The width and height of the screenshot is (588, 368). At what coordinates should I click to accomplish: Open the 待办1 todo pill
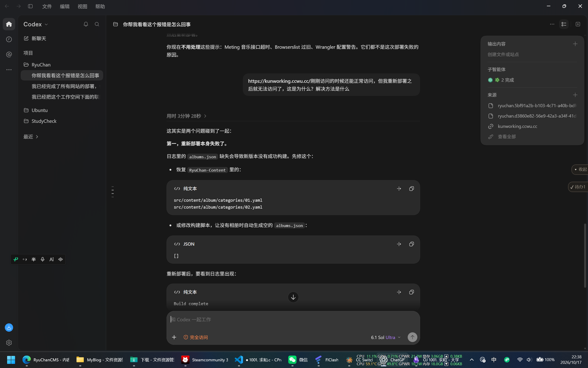[x=578, y=187]
